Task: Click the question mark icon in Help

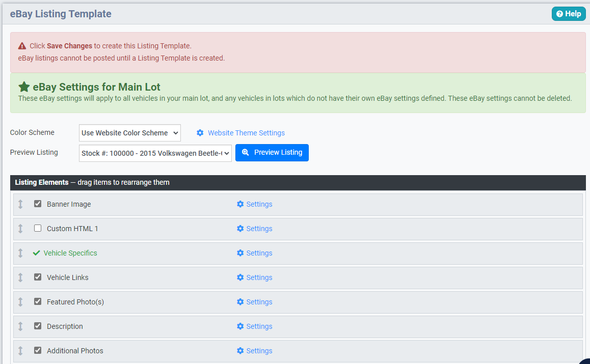Action: (x=559, y=14)
